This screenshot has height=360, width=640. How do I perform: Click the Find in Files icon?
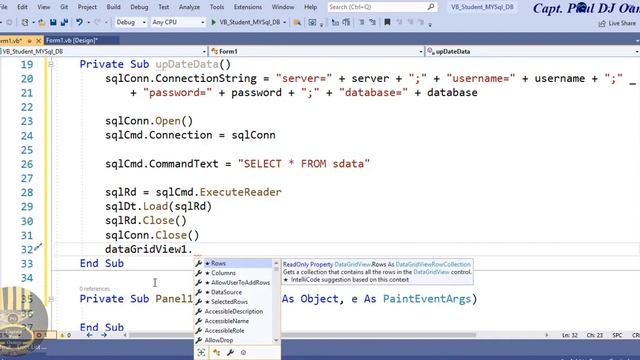click(297, 22)
